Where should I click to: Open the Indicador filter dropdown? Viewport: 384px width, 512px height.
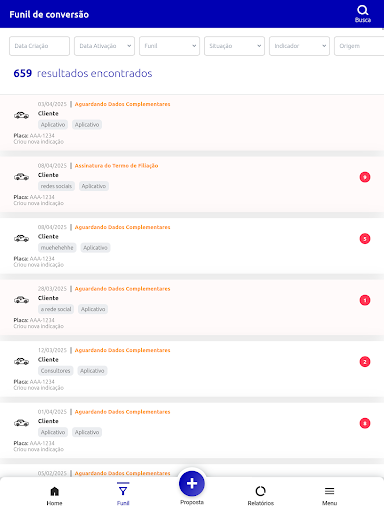click(x=299, y=46)
